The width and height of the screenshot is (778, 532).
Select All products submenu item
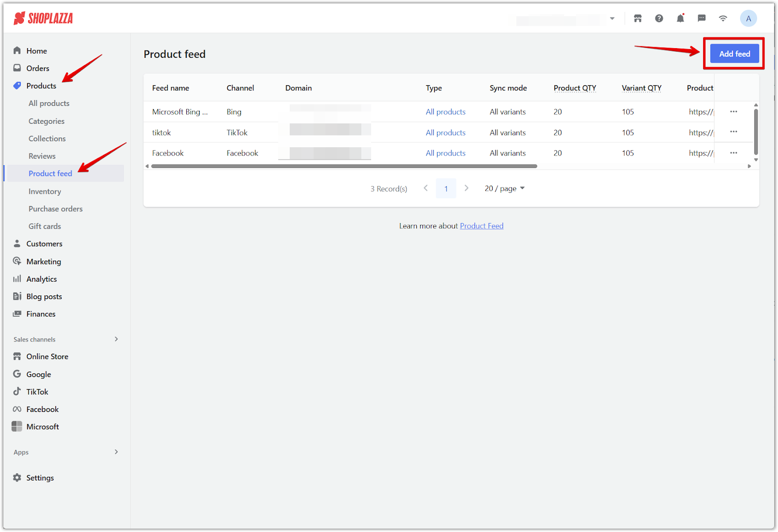[49, 103]
